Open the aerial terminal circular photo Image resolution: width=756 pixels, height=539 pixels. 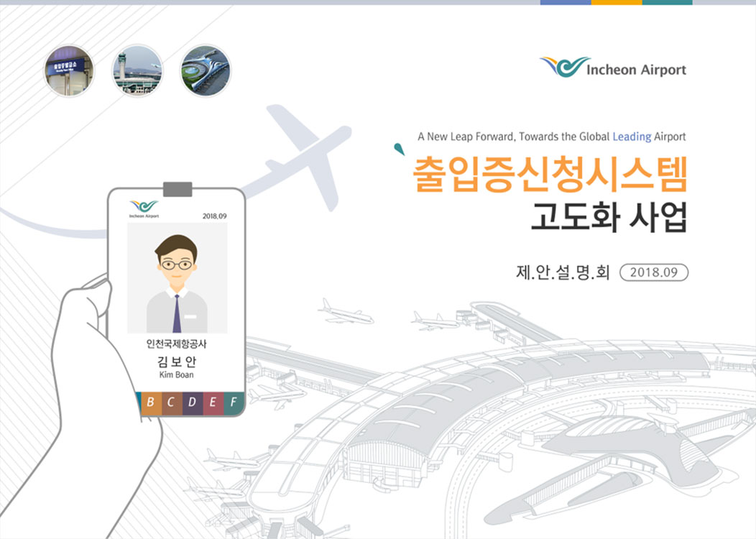(x=206, y=71)
